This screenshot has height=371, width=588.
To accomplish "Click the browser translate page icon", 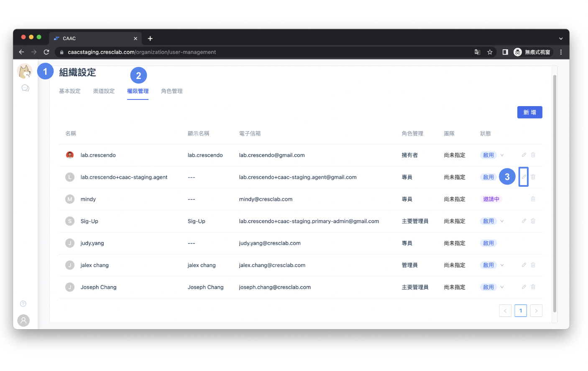I will (x=477, y=52).
